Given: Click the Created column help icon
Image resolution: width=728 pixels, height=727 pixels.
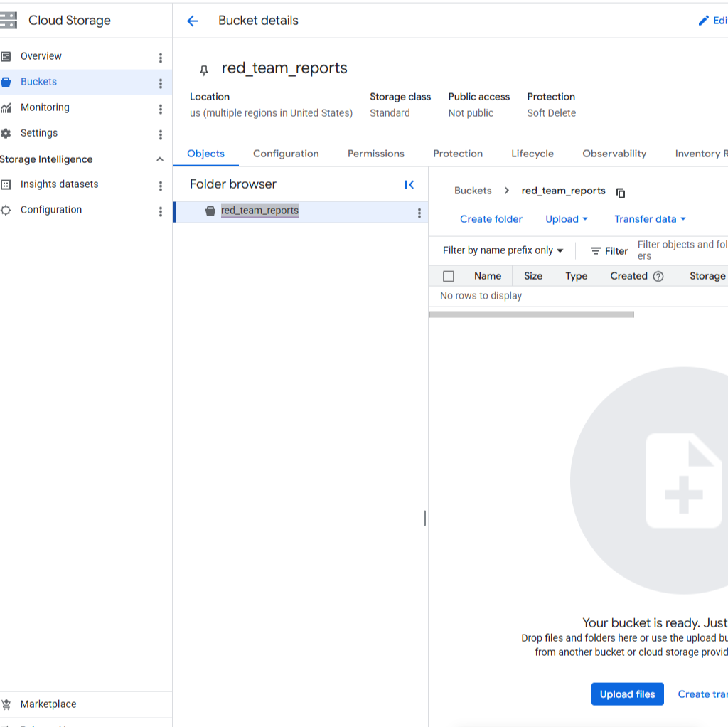Looking at the screenshot, I should (x=658, y=277).
